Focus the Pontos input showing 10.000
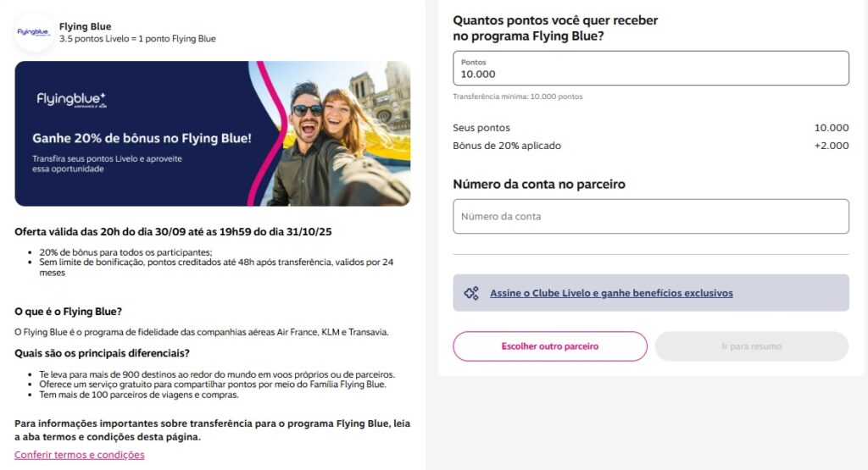The height and width of the screenshot is (470, 868). [650, 69]
